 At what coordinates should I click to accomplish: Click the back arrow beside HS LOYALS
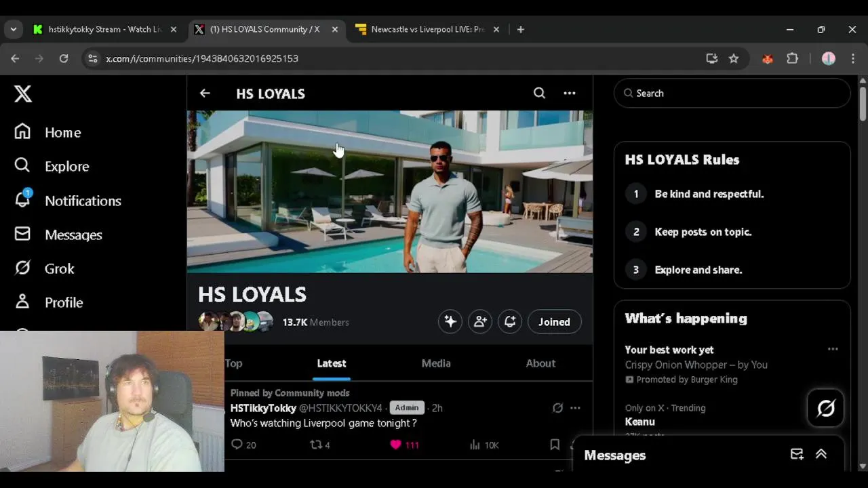205,94
